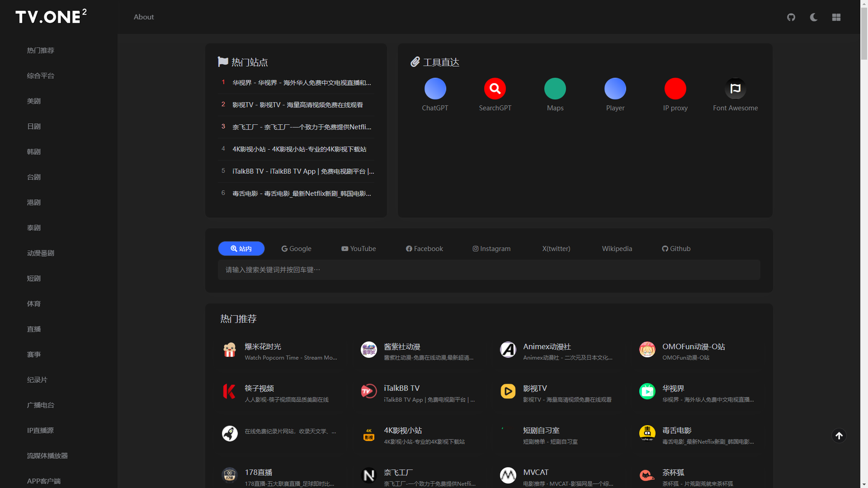Select 广播电台 in the sidebar
868x488 pixels.
coord(41,405)
